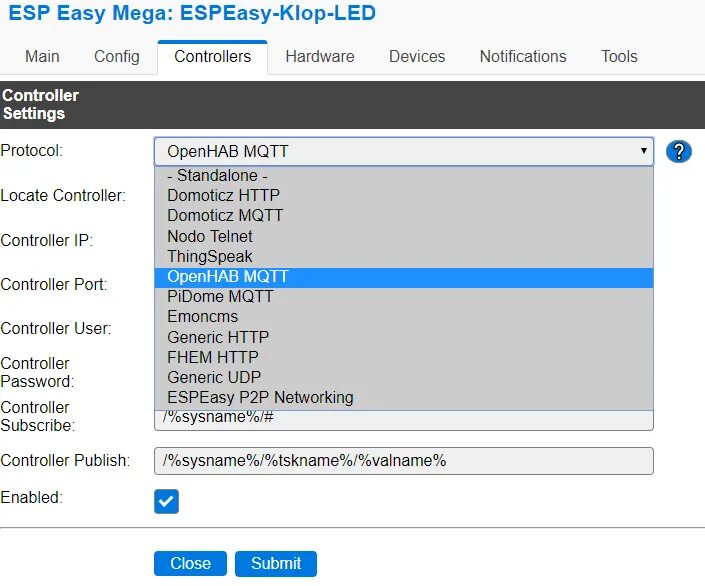The image size is (705, 586).
Task: Click the Controller Publish input field
Action: [404, 461]
